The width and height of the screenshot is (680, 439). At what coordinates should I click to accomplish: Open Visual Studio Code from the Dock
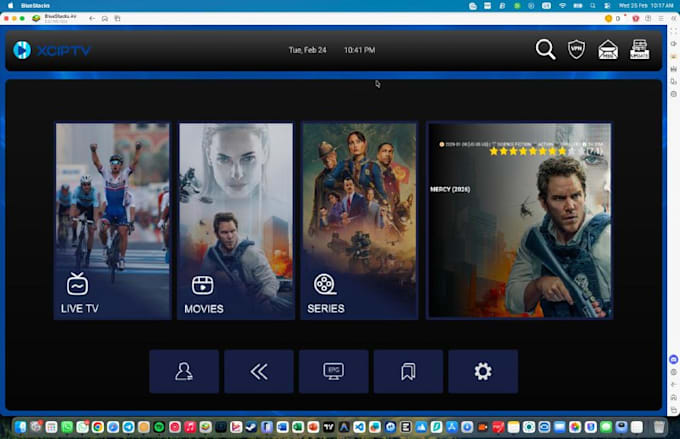click(360, 427)
